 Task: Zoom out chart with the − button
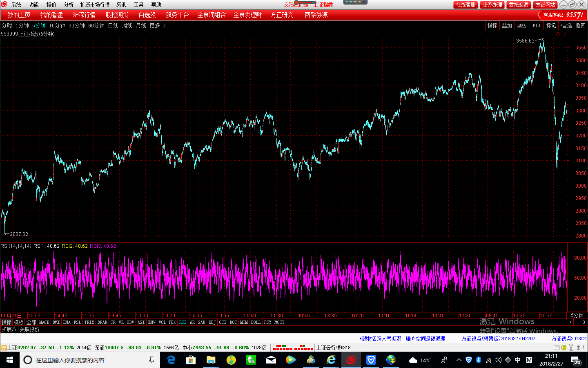click(577, 322)
